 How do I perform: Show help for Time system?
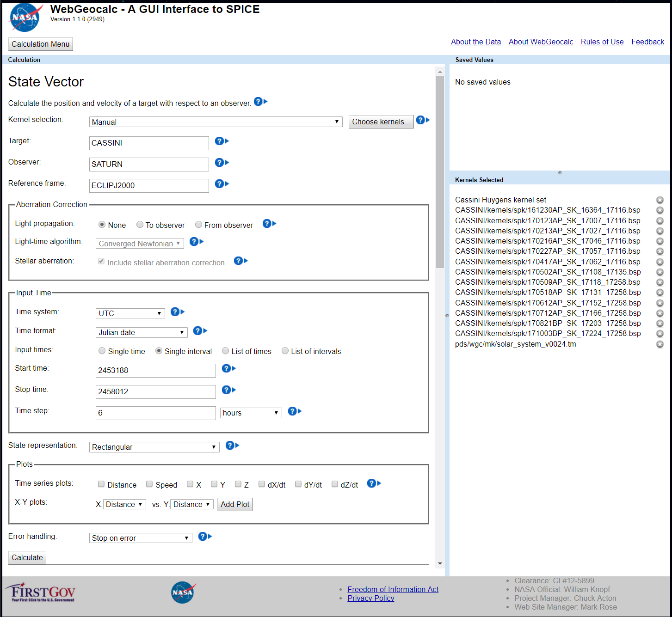click(x=178, y=312)
